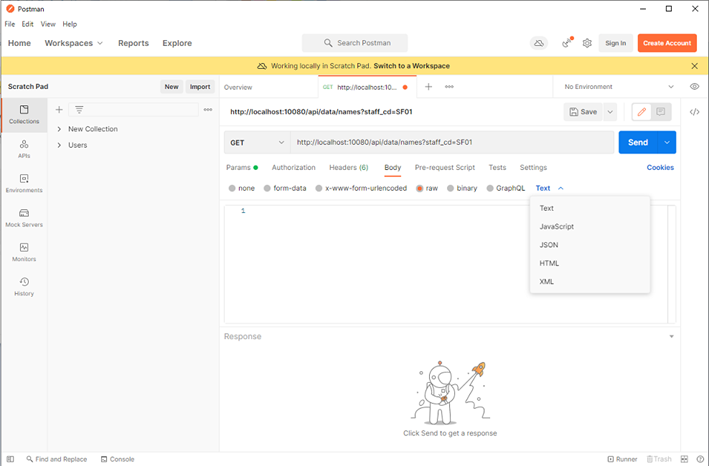Select the form-data body type
Viewport: 709px width, 466px height.
(283, 188)
